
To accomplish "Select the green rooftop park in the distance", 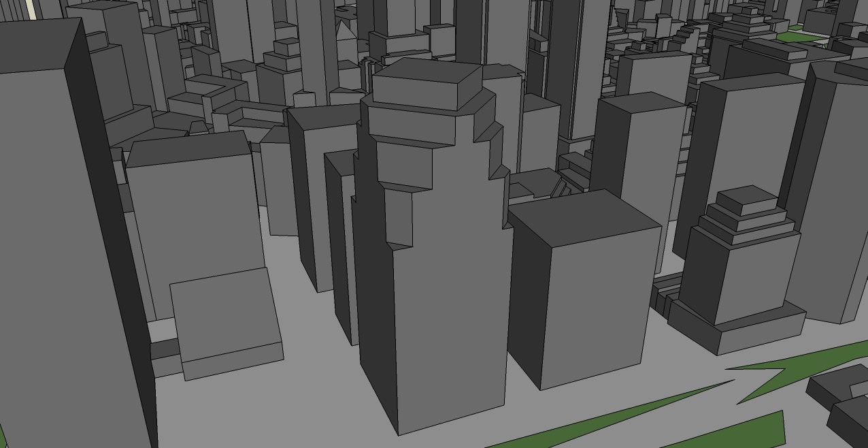I will tap(800, 36).
